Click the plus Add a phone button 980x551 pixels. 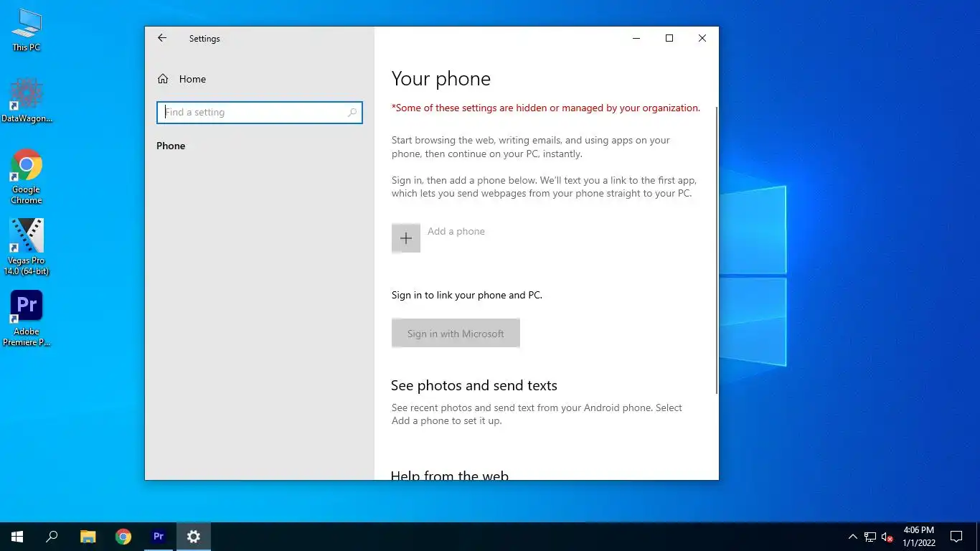pyautogui.click(x=406, y=238)
